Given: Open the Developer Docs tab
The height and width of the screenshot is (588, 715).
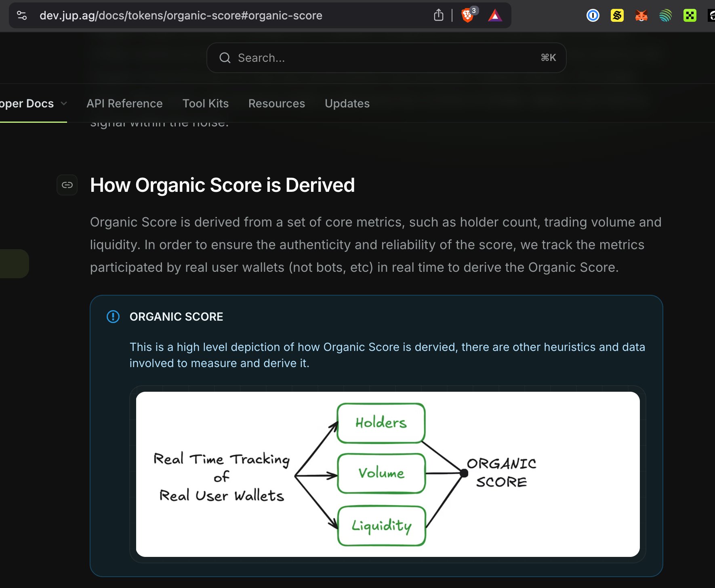Looking at the screenshot, I should [27, 104].
